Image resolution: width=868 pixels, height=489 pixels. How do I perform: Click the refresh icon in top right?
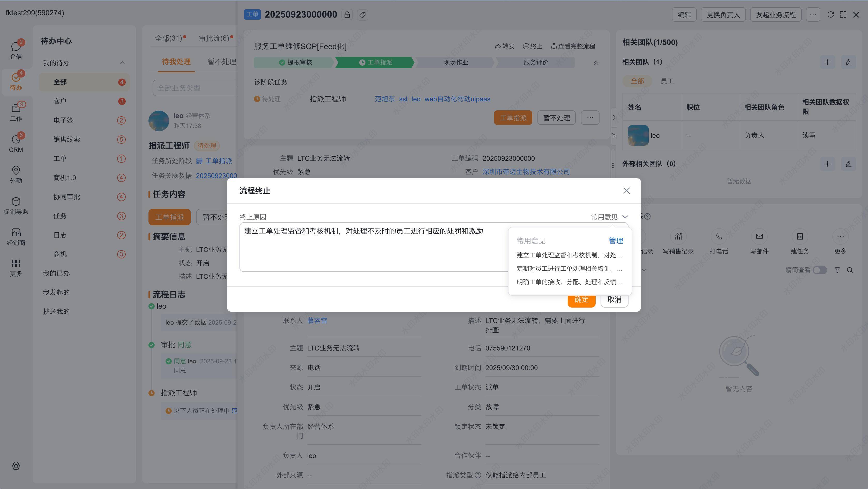coord(830,14)
